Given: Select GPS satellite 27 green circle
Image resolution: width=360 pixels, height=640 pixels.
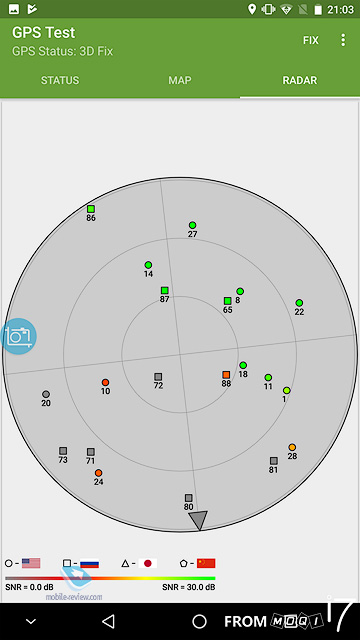Looking at the screenshot, I should [x=193, y=225].
